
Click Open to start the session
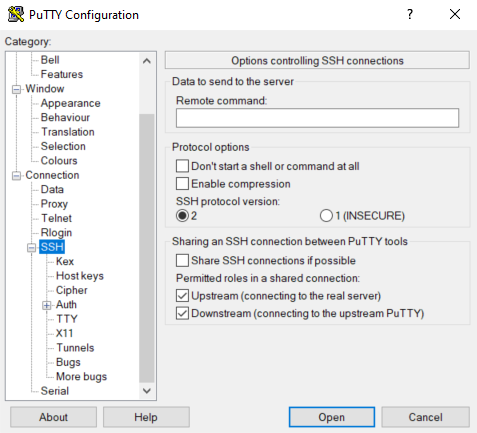pos(332,417)
